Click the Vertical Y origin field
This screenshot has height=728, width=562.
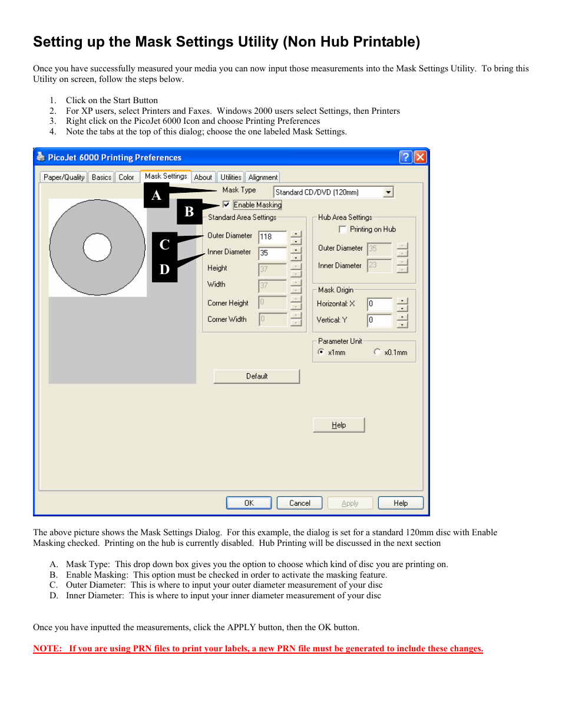(379, 320)
